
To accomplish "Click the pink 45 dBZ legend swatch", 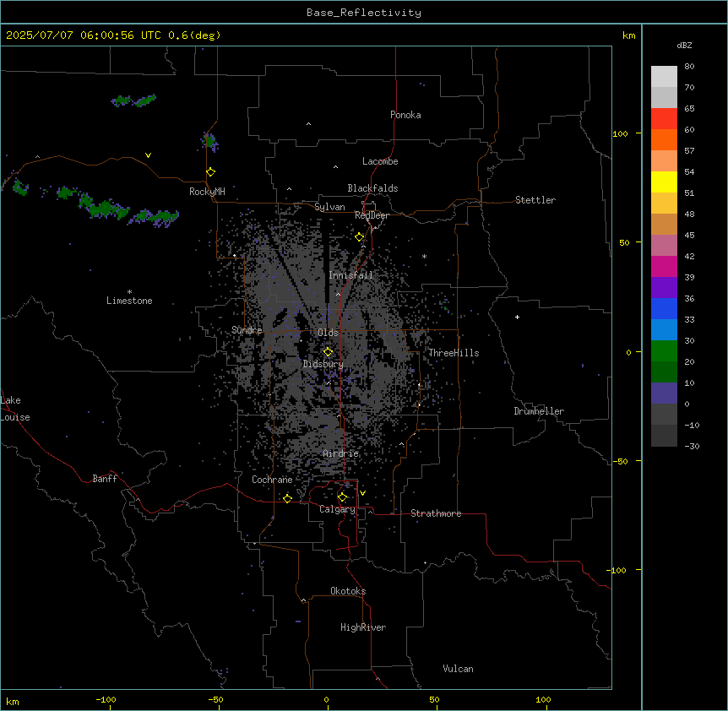I will coord(664,245).
